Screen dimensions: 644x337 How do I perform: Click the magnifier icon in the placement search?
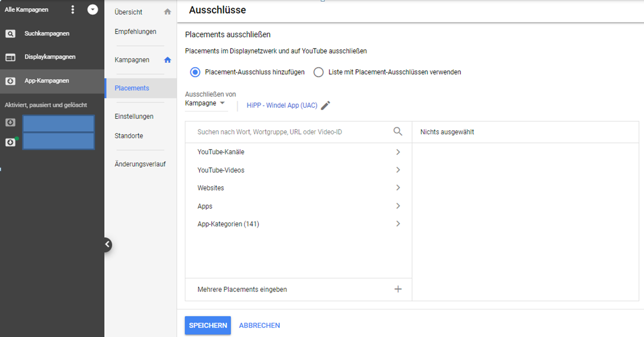click(x=398, y=131)
